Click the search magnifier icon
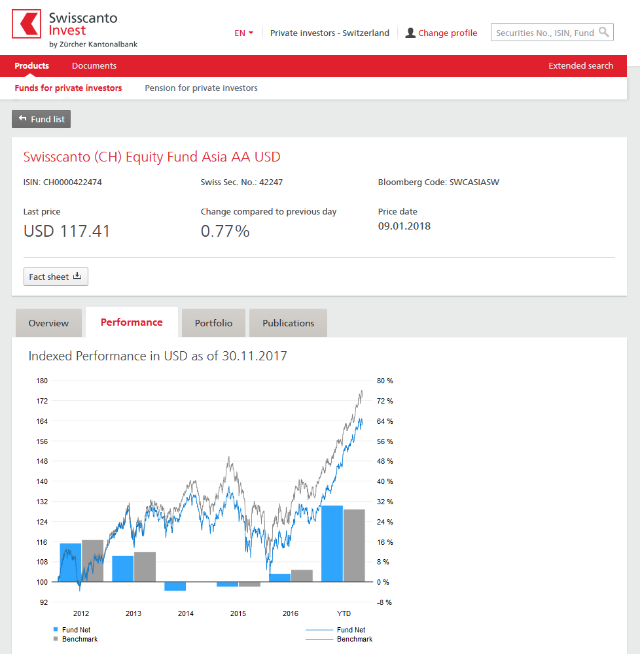 point(605,32)
